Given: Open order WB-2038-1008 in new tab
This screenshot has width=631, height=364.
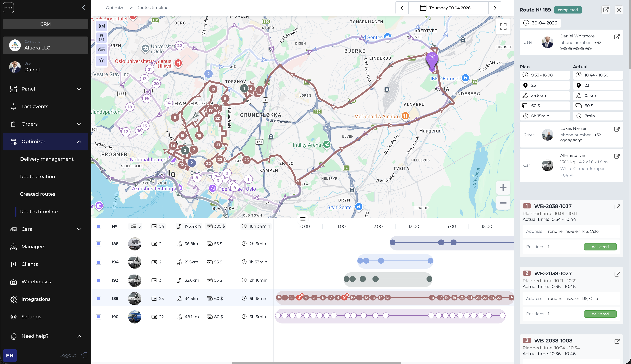Looking at the screenshot, I should [617, 342].
